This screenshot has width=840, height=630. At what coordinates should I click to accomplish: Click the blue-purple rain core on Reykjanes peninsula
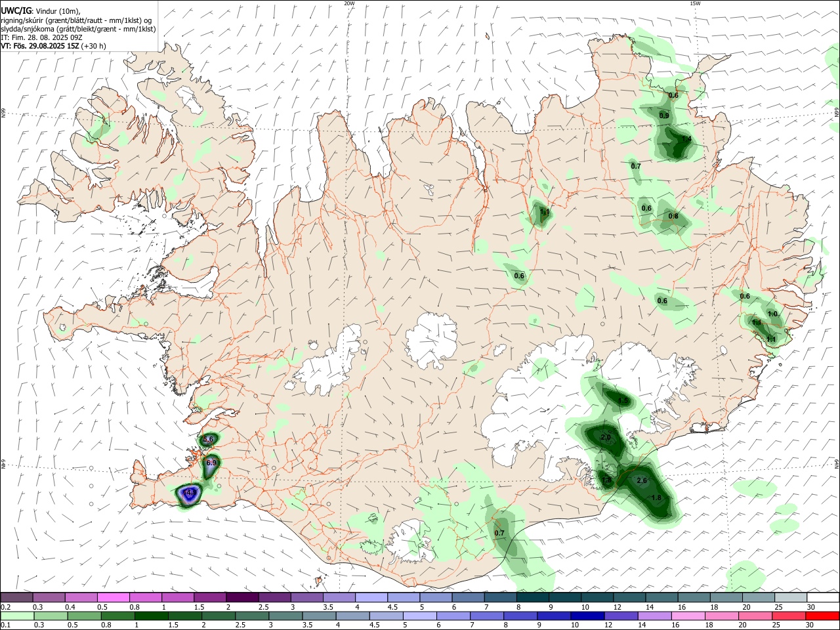(189, 493)
